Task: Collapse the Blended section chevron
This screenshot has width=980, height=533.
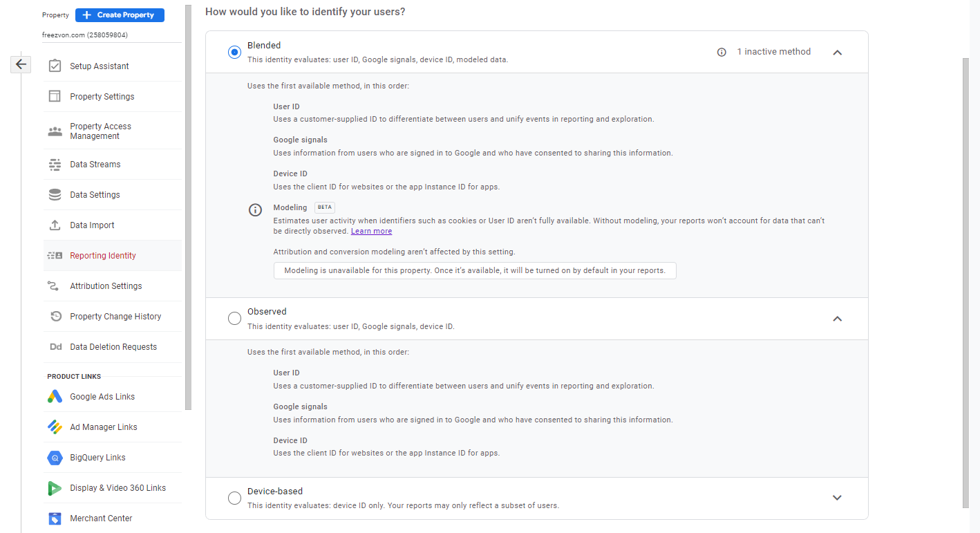Action: coord(837,52)
